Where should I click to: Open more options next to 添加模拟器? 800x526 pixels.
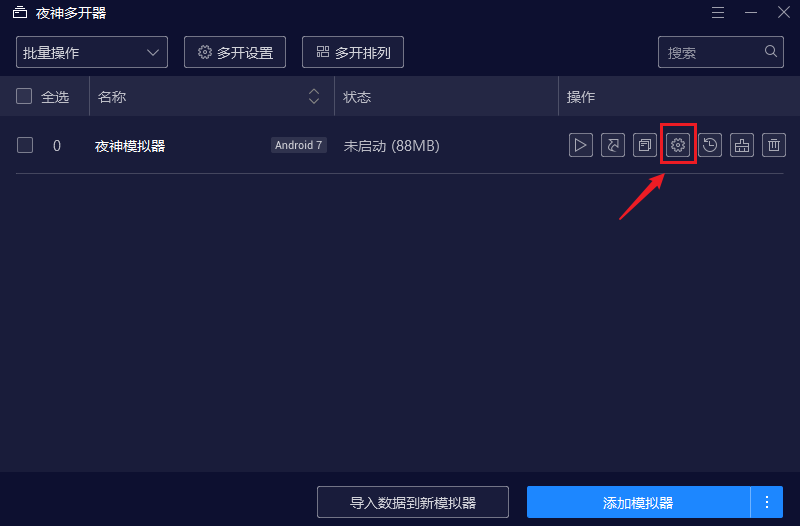tap(767, 502)
